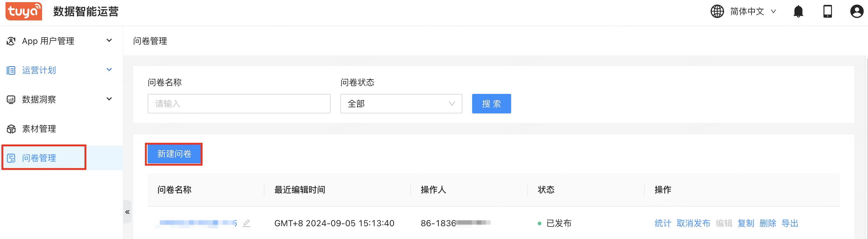Focus the 问卷名称 input field
The image size is (868, 239).
coord(239,104)
